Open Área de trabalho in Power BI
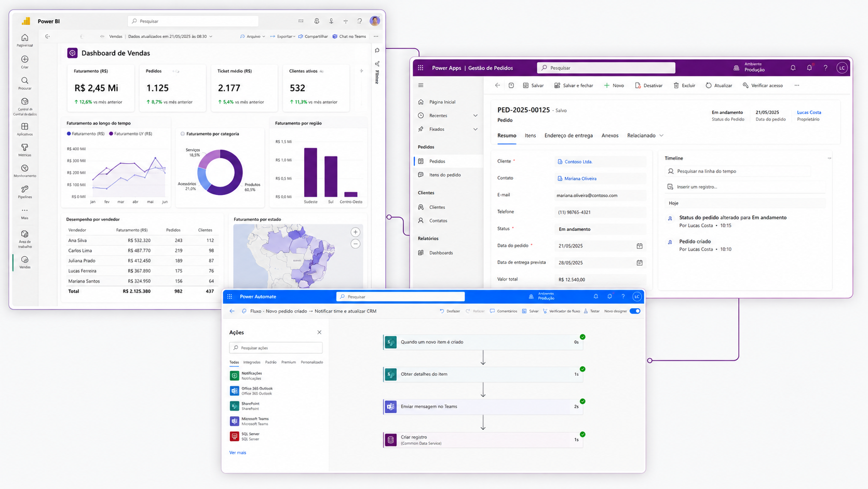Image resolution: width=868 pixels, height=489 pixels. pyautogui.click(x=24, y=239)
